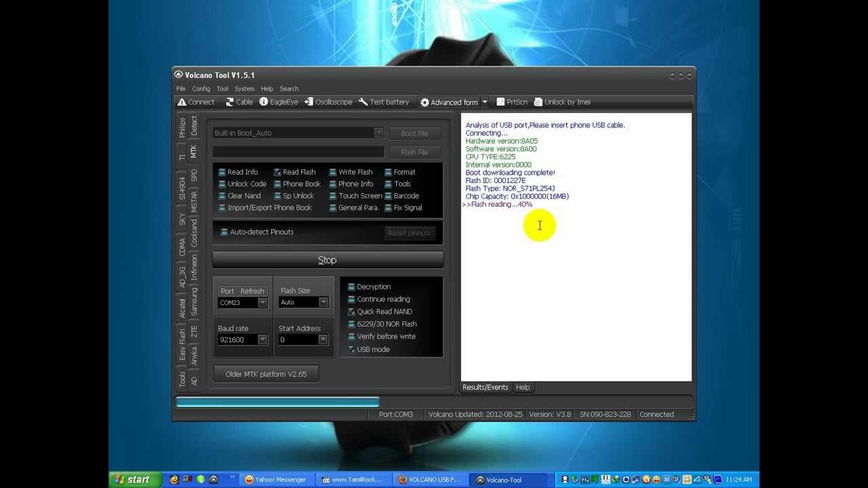868x488 pixels.
Task: Open the File menu
Action: (181, 89)
